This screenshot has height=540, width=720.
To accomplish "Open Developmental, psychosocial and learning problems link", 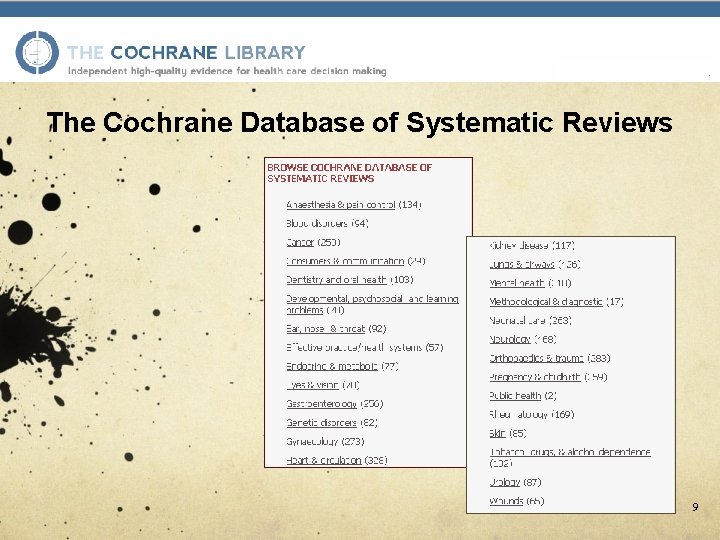I will click(x=372, y=304).
